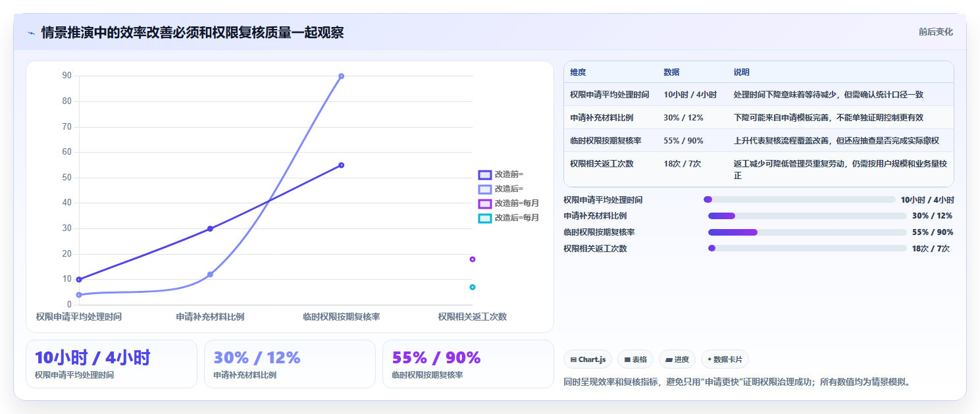
Task: Click x-axis label 权限相关返工次数
Action: pos(473,317)
